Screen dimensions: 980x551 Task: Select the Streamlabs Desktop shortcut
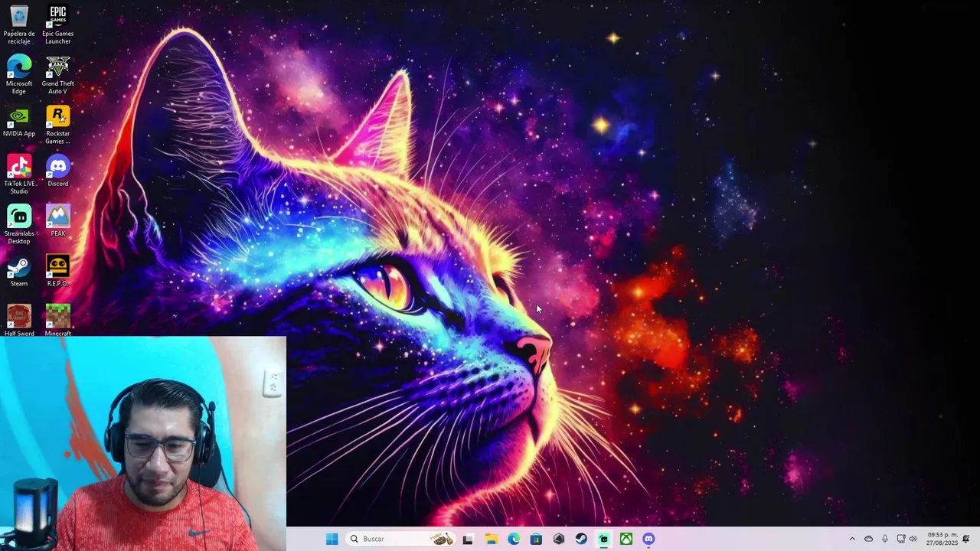pyautogui.click(x=19, y=224)
